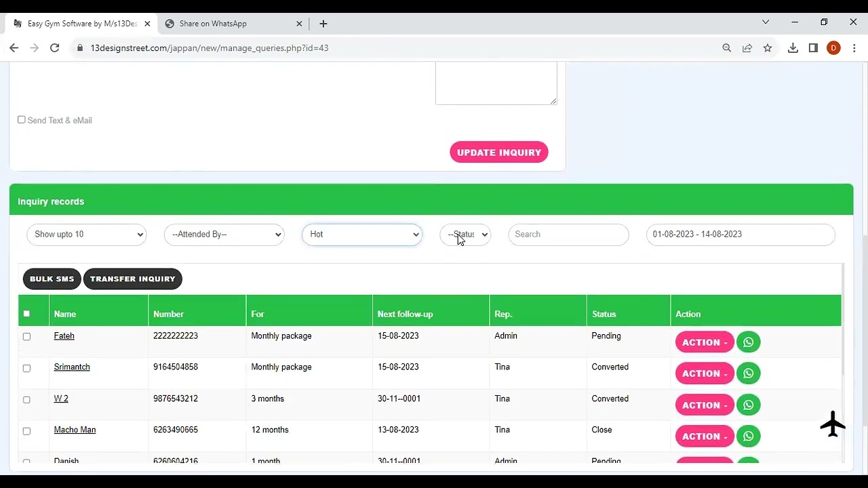The width and height of the screenshot is (868, 488).
Task: Switch to Share on WhatsApp tab
Action: (x=233, y=24)
